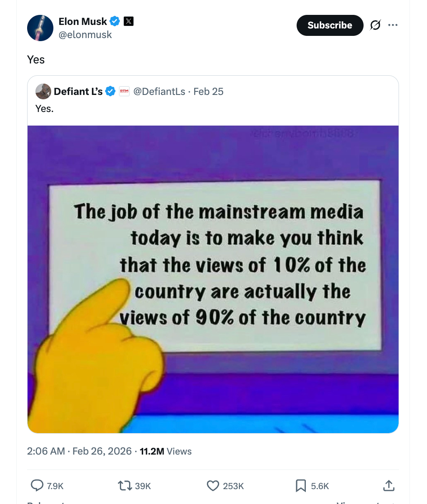
Task: Click the 2:06 AM Feb 26, 2026 timestamp
Action: click(79, 451)
